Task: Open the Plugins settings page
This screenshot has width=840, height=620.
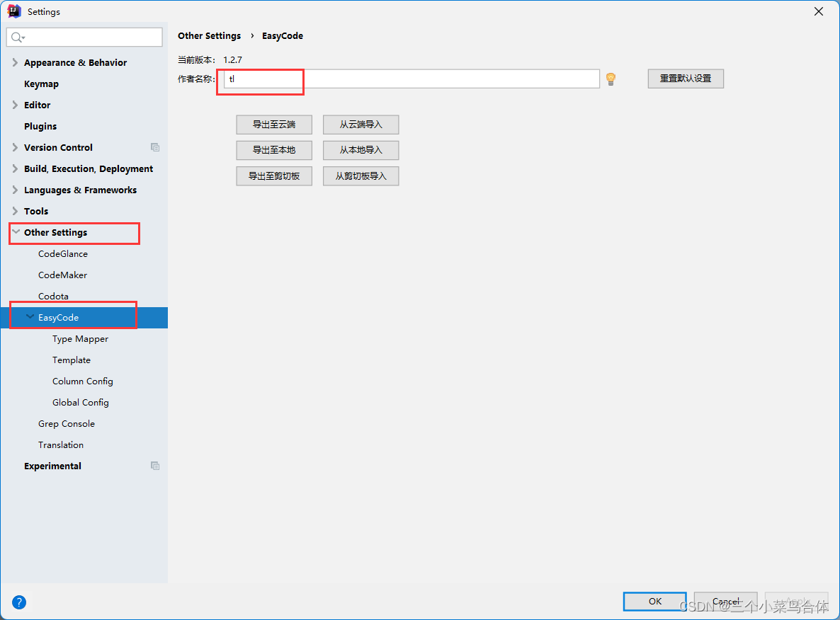Action: (40, 127)
